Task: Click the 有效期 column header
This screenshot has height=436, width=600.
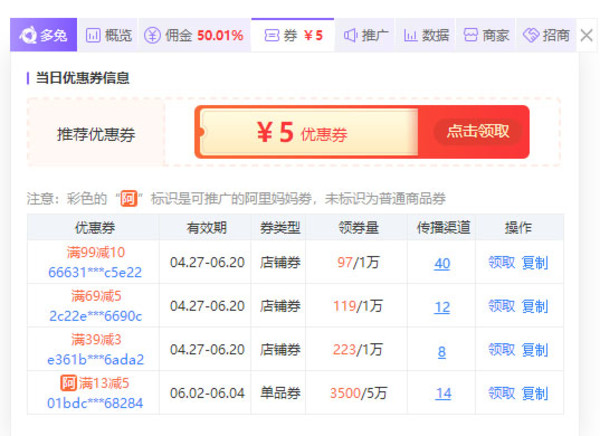Action: pos(207,228)
